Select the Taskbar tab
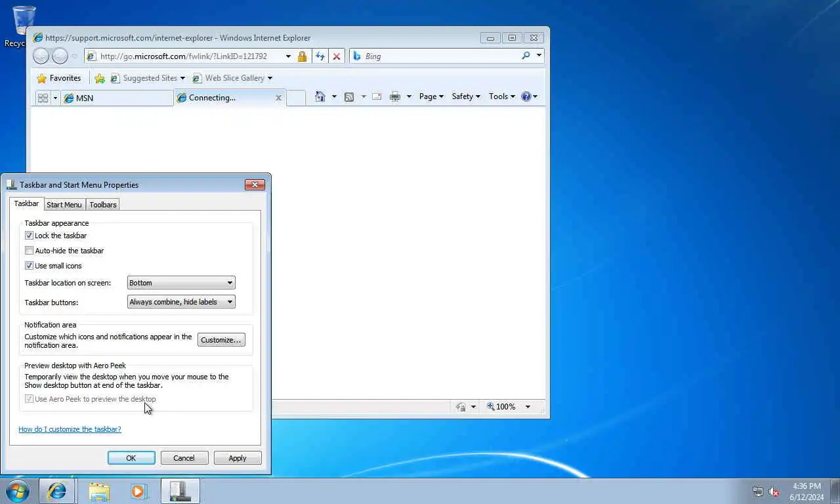Viewport: 840px width, 504px height. 26,203
